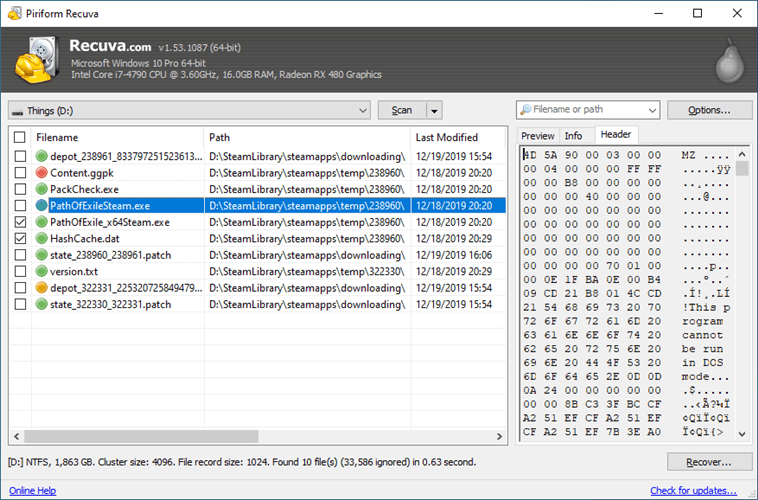758x500 pixels.
Task: Minimize the Piriform Recuva window
Action: point(658,13)
